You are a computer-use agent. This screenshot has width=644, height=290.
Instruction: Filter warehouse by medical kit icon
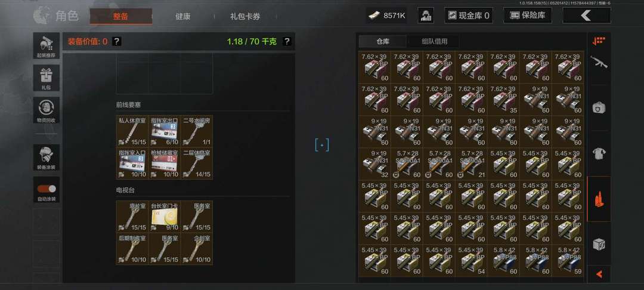[x=599, y=107]
